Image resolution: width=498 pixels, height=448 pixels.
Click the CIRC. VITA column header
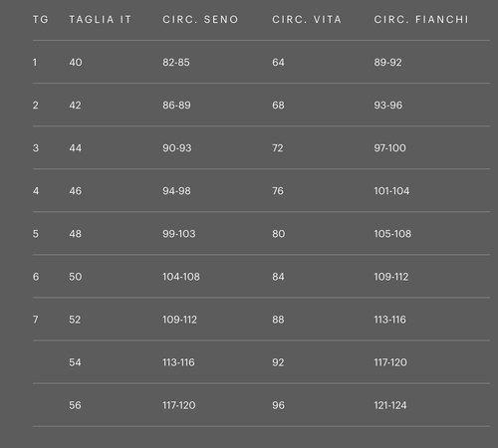tap(307, 20)
